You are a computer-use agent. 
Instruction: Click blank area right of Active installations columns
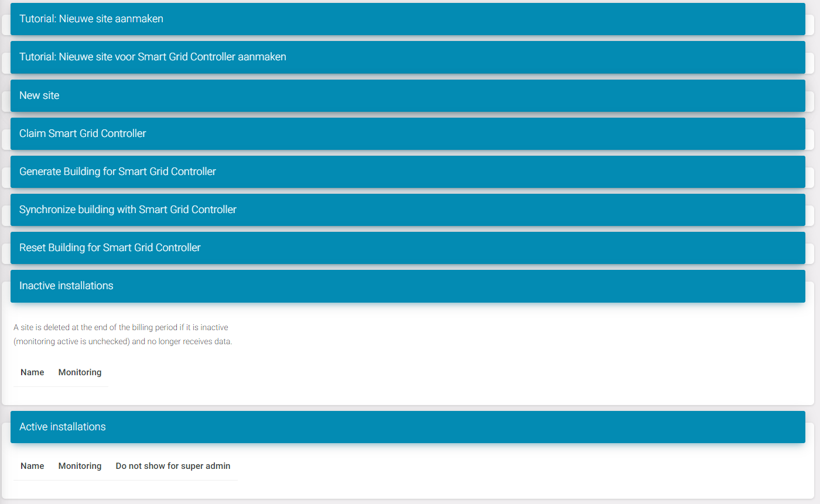498,467
